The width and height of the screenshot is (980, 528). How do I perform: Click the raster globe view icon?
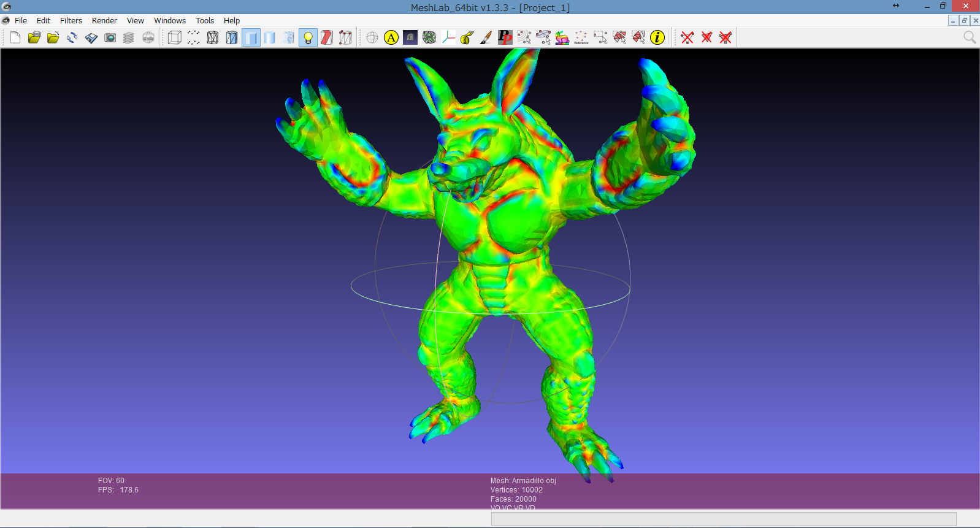148,37
